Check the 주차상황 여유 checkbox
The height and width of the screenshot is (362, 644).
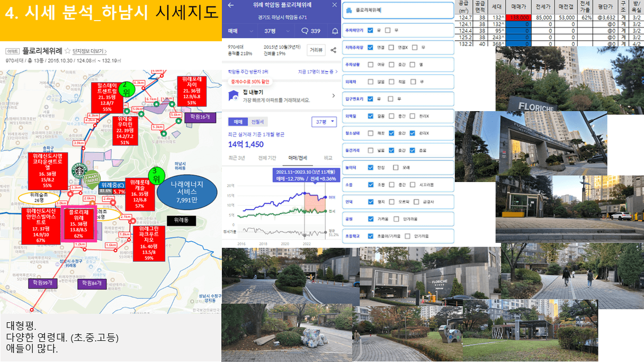[370, 65]
